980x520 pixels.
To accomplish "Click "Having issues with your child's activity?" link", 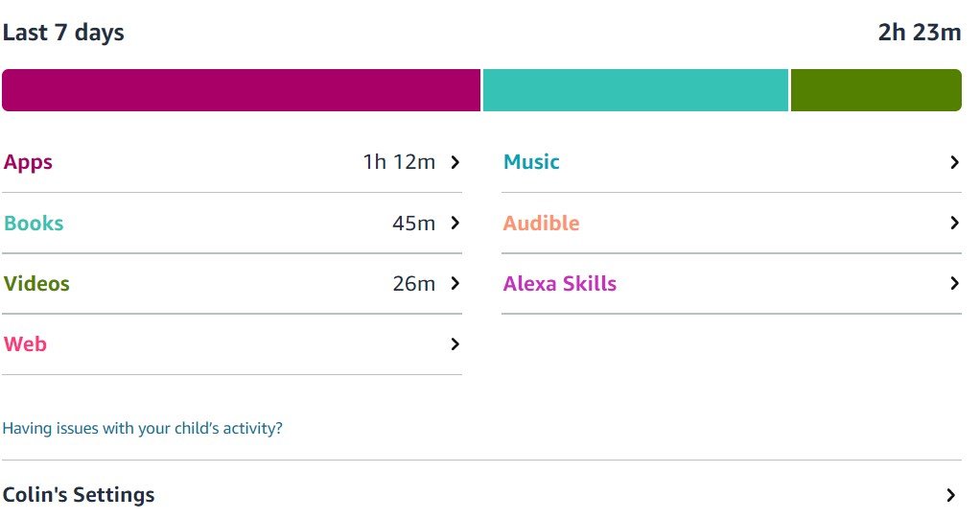I will click(x=143, y=428).
